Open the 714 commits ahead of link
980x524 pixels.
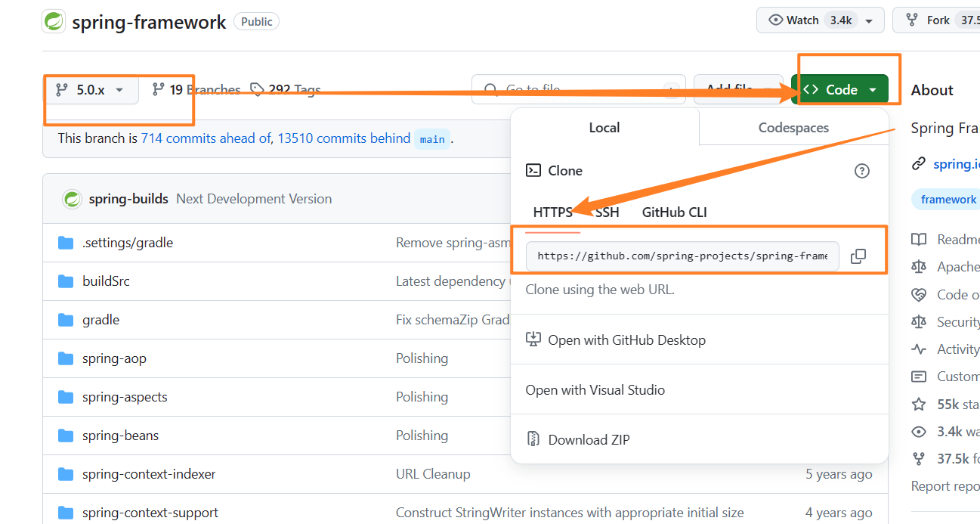point(206,138)
